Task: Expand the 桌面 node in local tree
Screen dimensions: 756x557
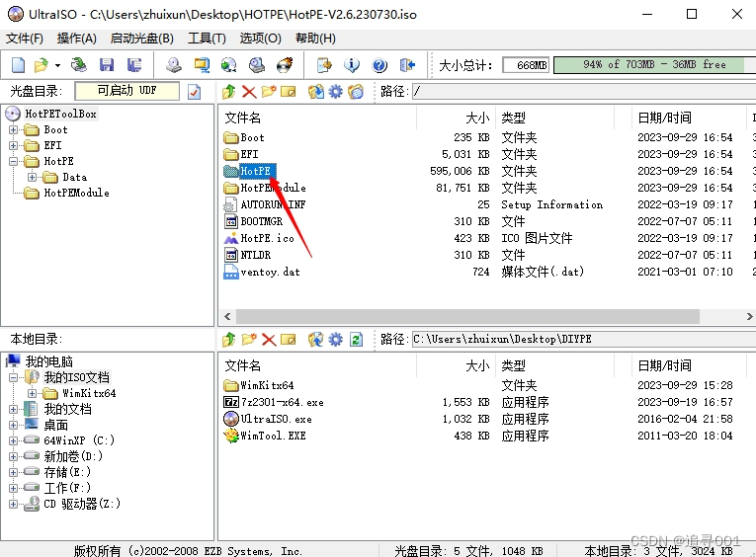Action: (14, 425)
